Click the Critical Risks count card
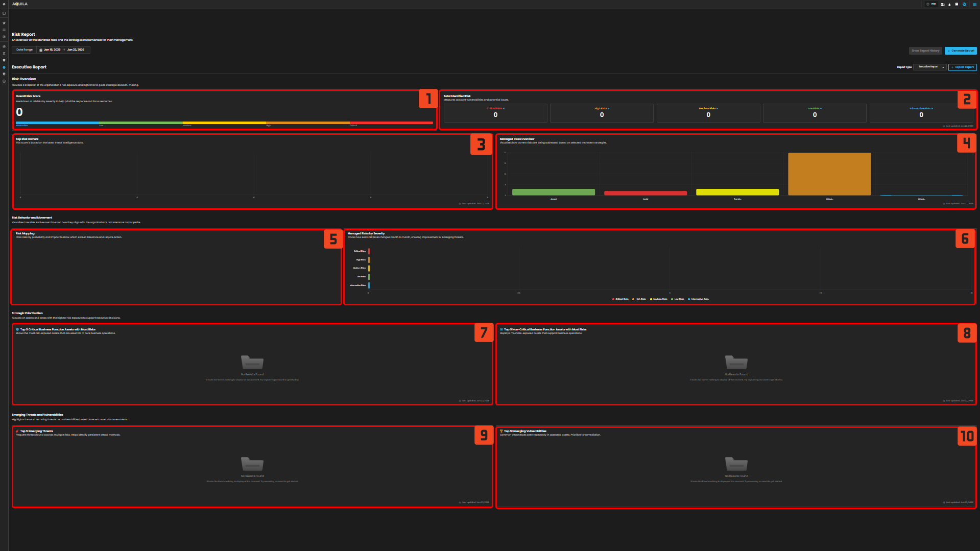Screen dimensions: 980x551 pyautogui.click(x=495, y=113)
